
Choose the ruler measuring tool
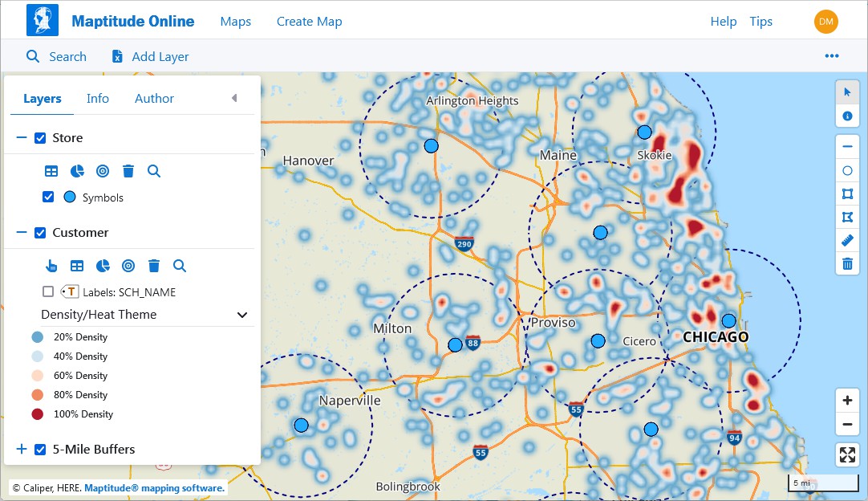pos(847,240)
